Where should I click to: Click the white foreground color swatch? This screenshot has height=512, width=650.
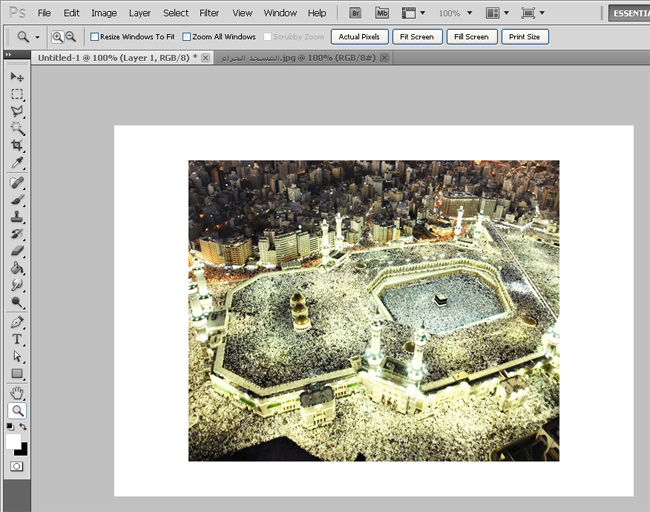[x=13, y=440]
